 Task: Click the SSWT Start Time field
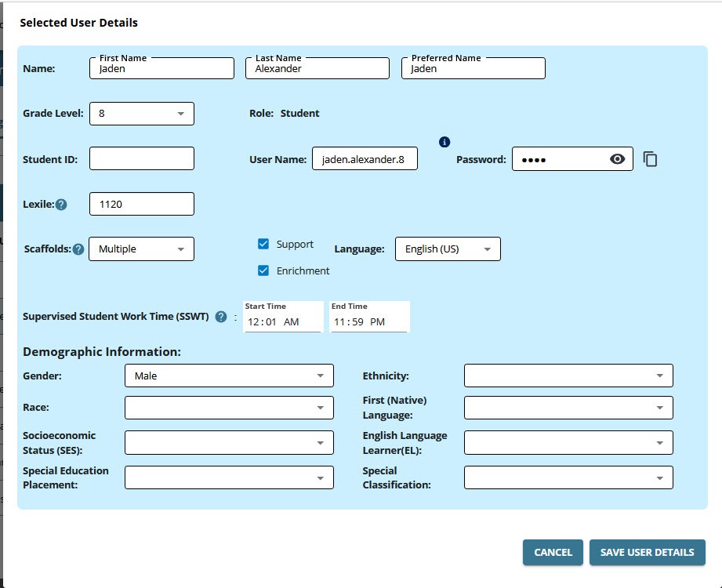tap(282, 321)
